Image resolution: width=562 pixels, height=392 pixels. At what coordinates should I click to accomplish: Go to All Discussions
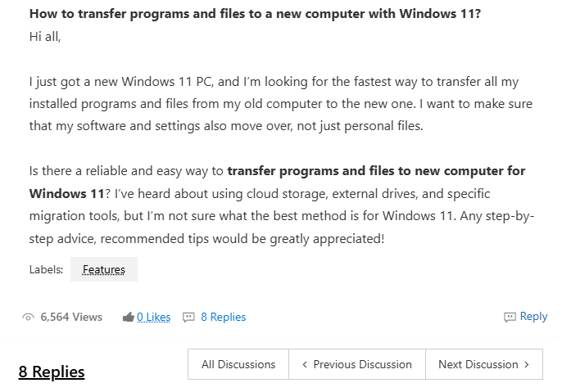tap(238, 364)
